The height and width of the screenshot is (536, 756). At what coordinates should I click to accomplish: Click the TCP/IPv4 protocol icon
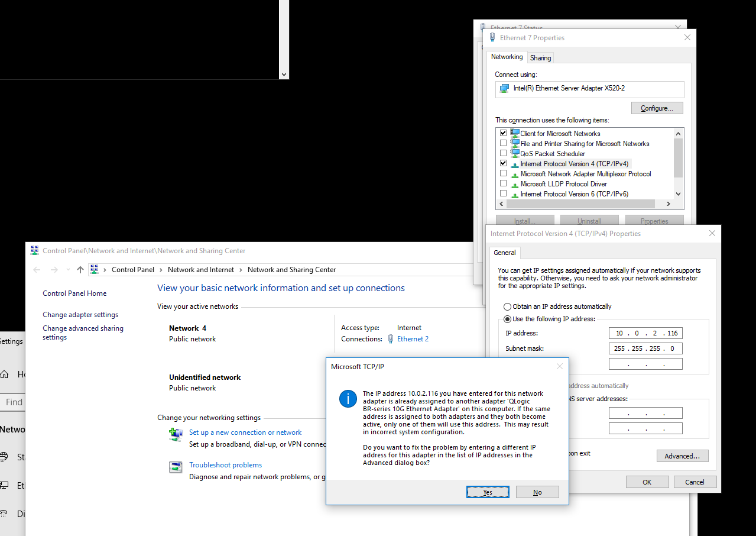515,164
